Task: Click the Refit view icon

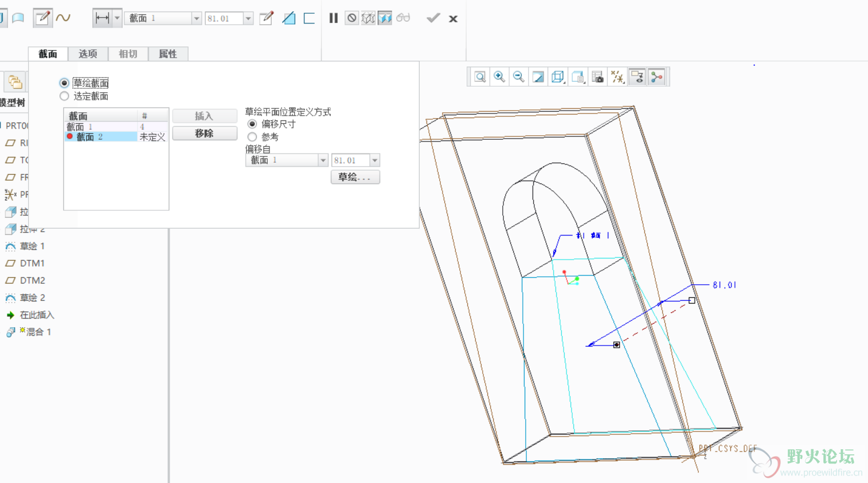Action: tap(480, 77)
